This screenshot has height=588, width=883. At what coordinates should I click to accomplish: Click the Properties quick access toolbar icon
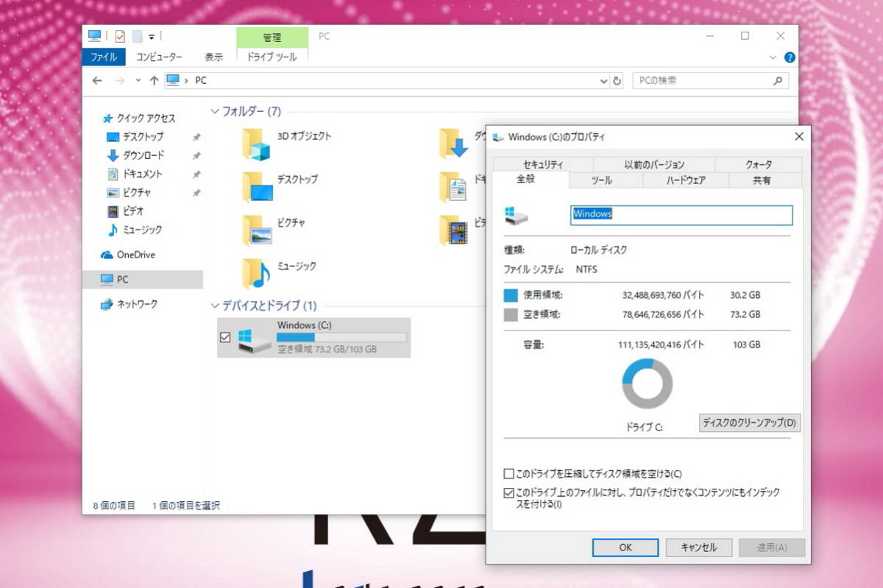coord(120,36)
